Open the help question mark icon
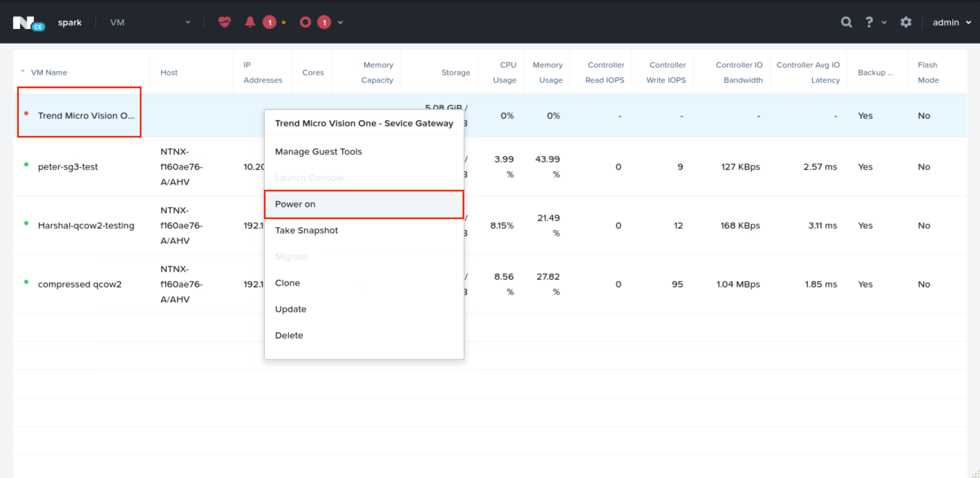980x478 pixels. click(x=869, y=22)
